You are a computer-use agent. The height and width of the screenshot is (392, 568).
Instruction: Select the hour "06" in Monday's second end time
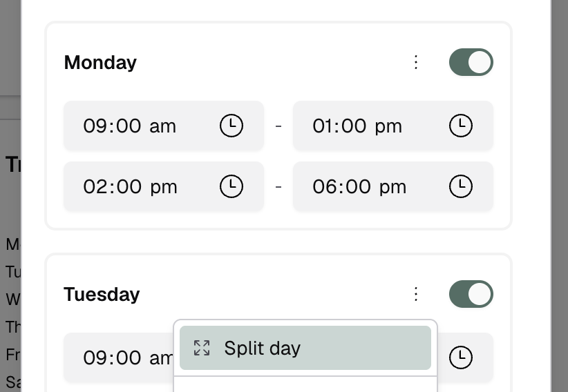coord(323,187)
